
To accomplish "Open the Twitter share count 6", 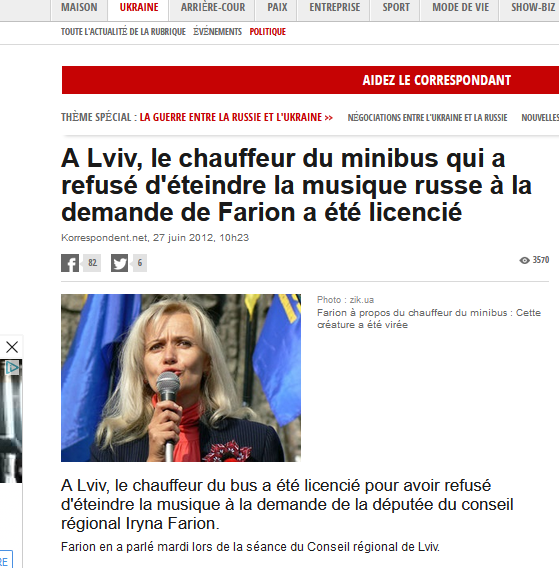I will (x=140, y=263).
